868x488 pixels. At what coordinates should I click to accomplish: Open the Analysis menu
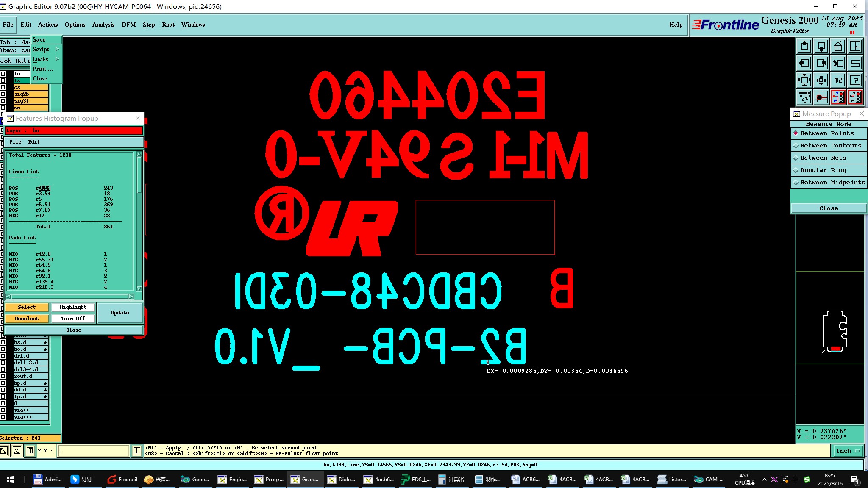pyautogui.click(x=103, y=25)
